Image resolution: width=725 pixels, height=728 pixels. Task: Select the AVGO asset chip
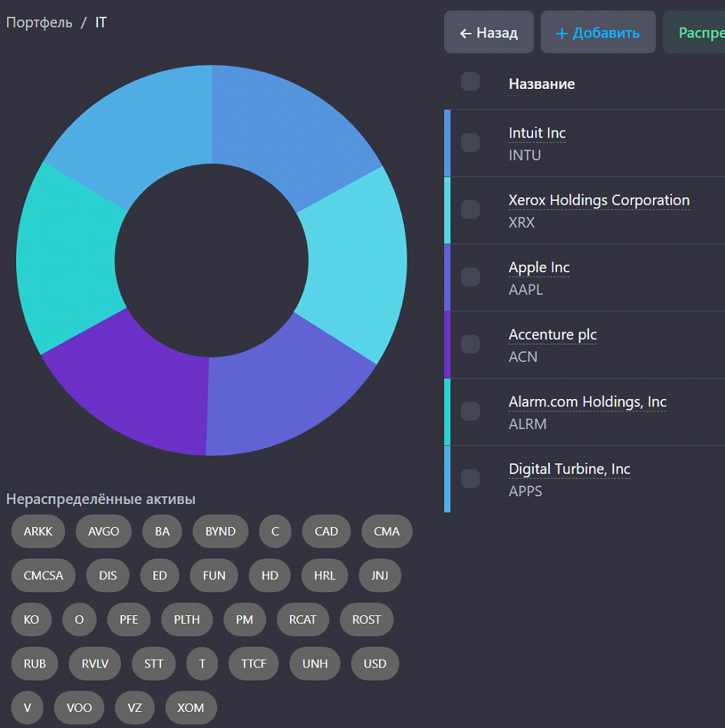click(104, 531)
